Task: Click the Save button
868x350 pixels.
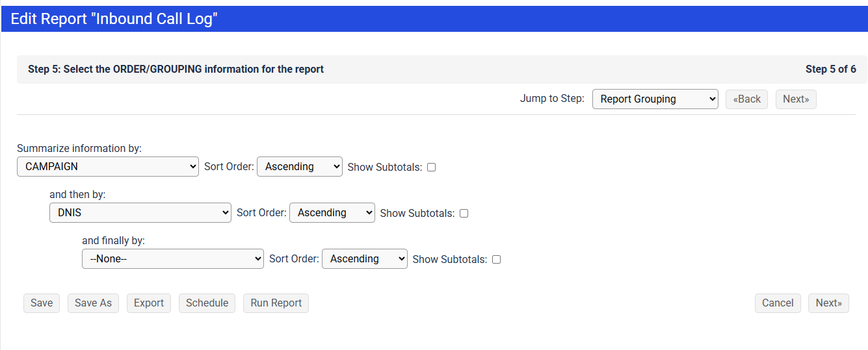Action: click(x=42, y=303)
